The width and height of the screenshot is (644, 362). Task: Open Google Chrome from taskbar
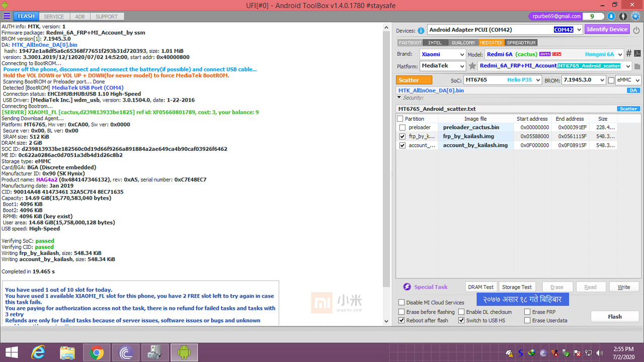coord(96,353)
